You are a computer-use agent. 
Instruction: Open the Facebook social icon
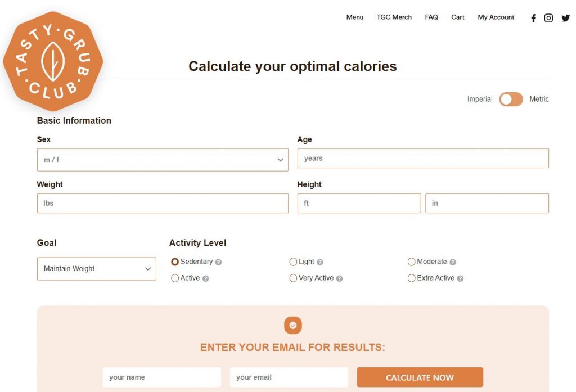[x=533, y=18]
